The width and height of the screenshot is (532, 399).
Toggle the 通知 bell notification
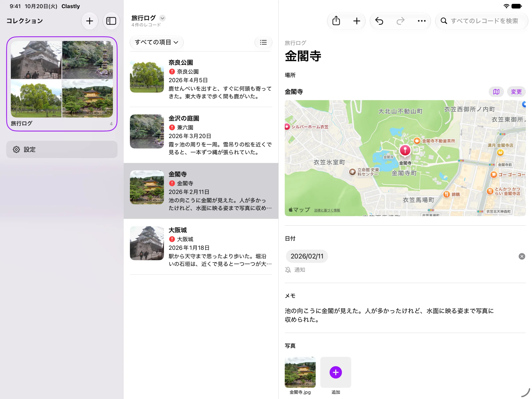point(295,270)
